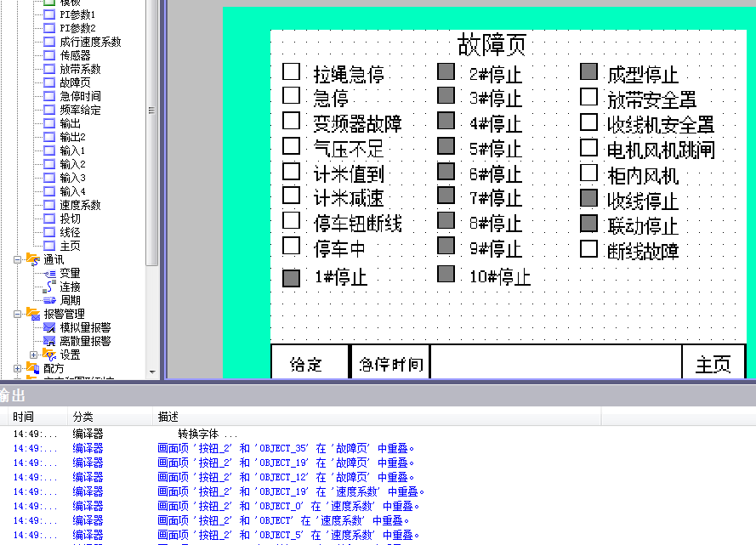The image size is (756, 545).
Task: Select the 成型停止 indicator box
Action: pos(588,72)
